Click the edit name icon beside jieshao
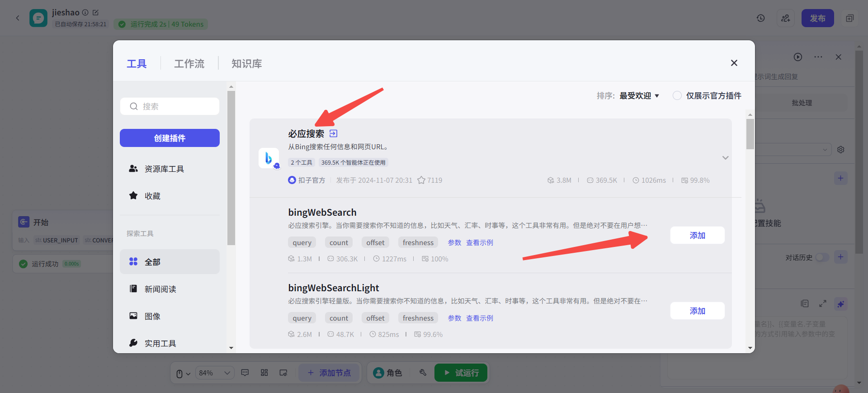868x393 pixels. pyautogui.click(x=95, y=13)
